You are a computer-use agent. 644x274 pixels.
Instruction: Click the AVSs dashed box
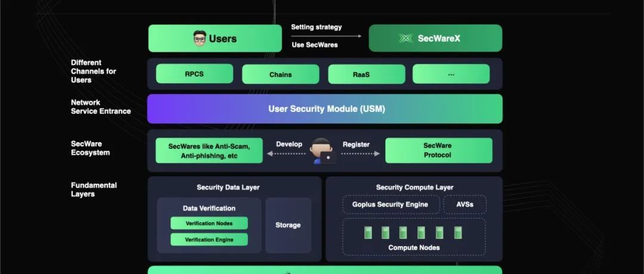(x=465, y=204)
